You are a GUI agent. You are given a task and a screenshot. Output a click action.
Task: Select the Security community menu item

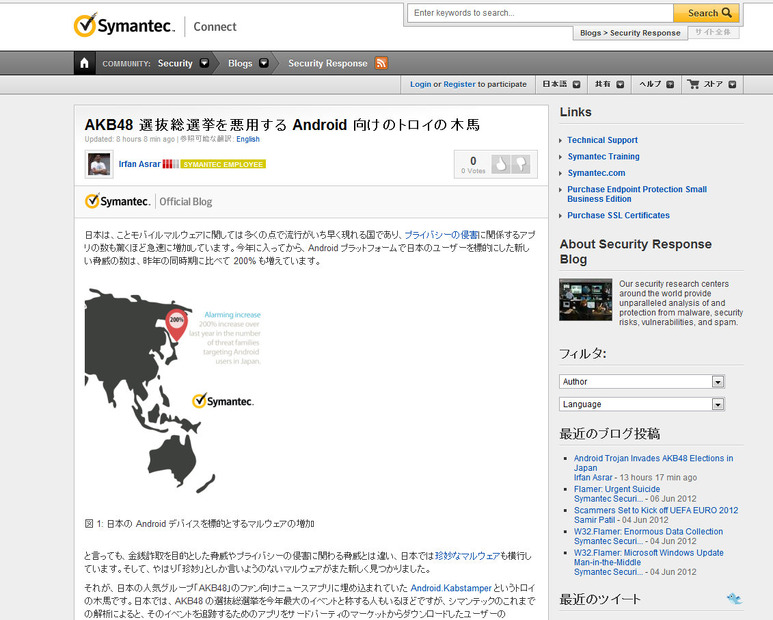175,63
